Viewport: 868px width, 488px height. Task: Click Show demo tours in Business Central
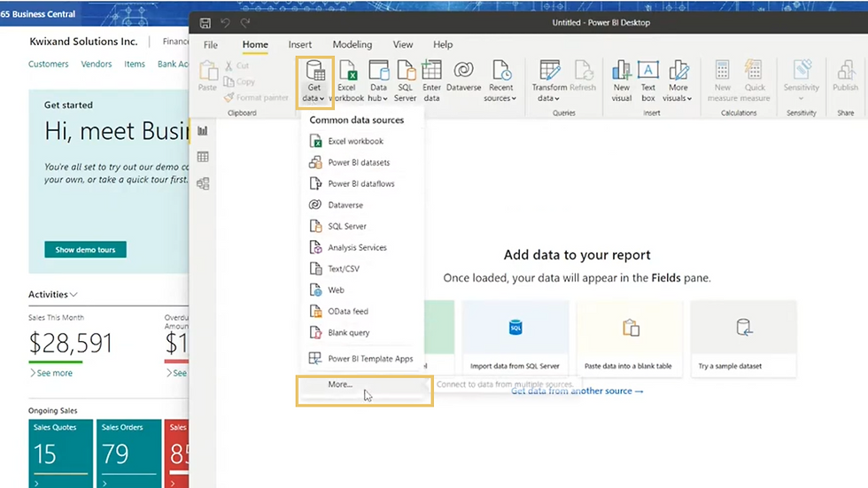click(x=85, y=250)
